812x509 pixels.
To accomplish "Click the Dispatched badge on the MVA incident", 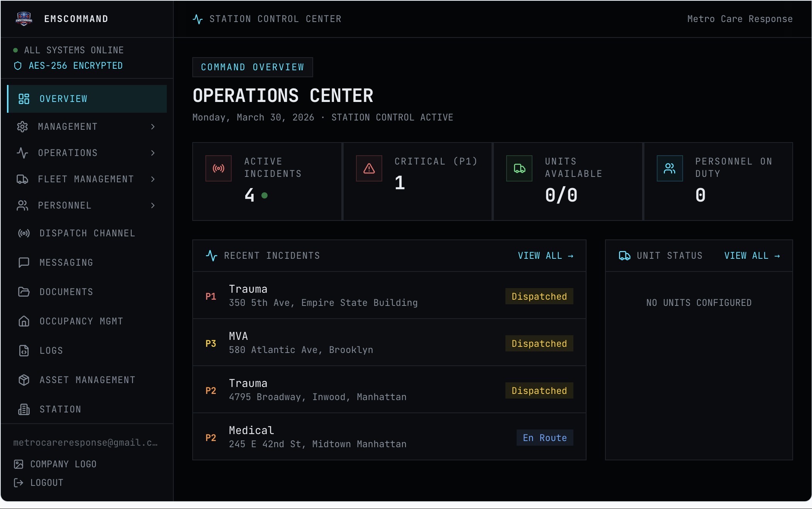I will point(539,344).
